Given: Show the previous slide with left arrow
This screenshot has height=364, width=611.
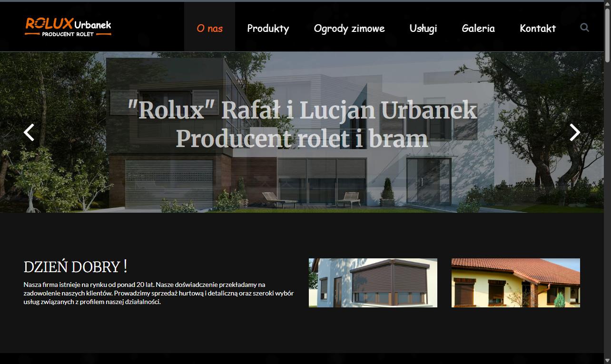Looking at the screenshot, I should coord(29,132).
